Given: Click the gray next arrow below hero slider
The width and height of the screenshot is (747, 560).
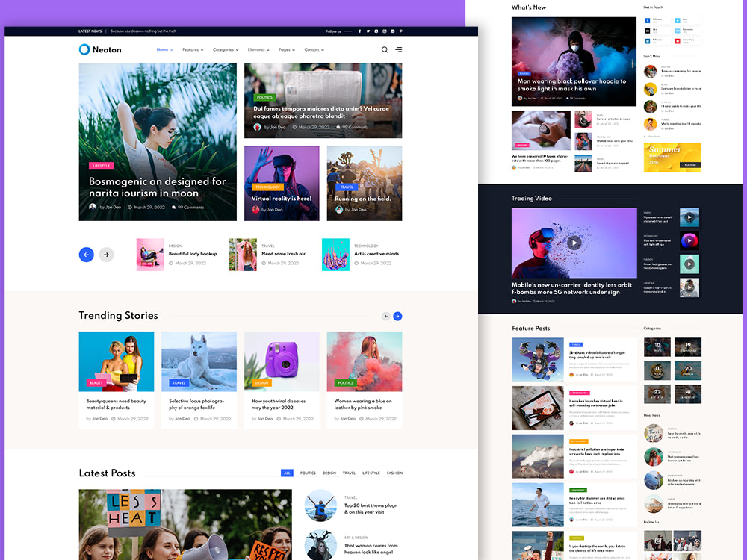Looking at the screenshot, I should pyautogui.click(x=106, y=255).
